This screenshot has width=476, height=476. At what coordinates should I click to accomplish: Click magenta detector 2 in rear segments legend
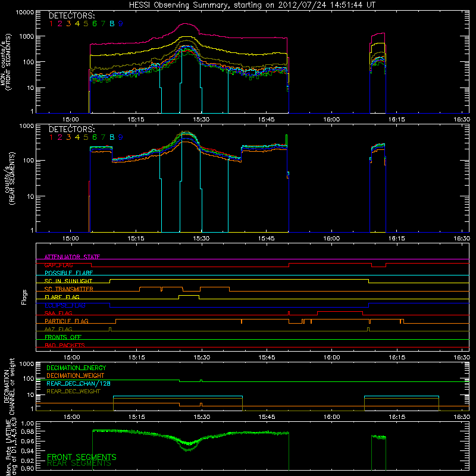[60, 137]
